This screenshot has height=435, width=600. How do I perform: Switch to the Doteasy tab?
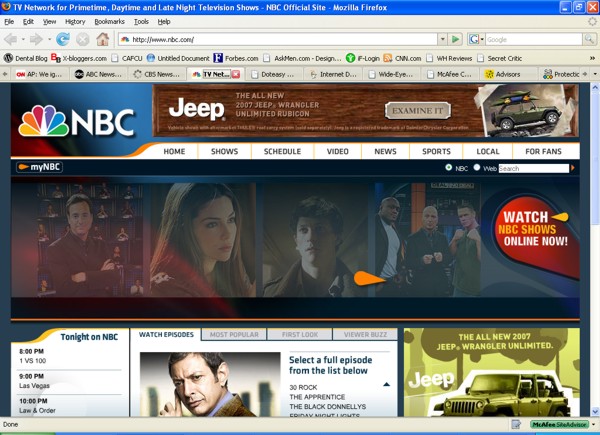pos(274,74)
